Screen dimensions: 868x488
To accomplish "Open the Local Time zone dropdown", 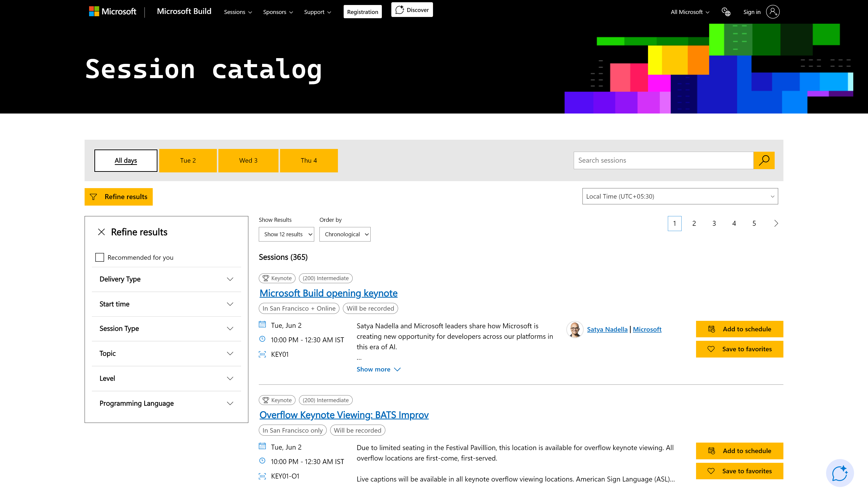I will click(680, 196).
